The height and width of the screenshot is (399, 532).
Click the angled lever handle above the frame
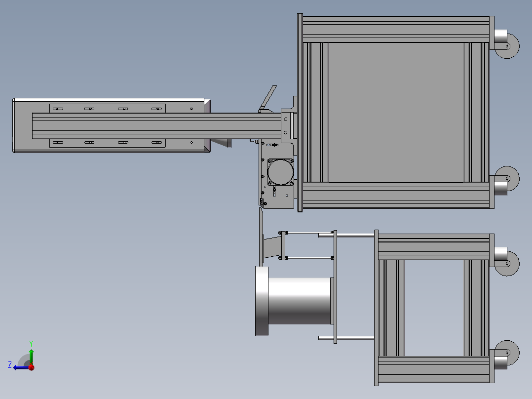(269, 96)
